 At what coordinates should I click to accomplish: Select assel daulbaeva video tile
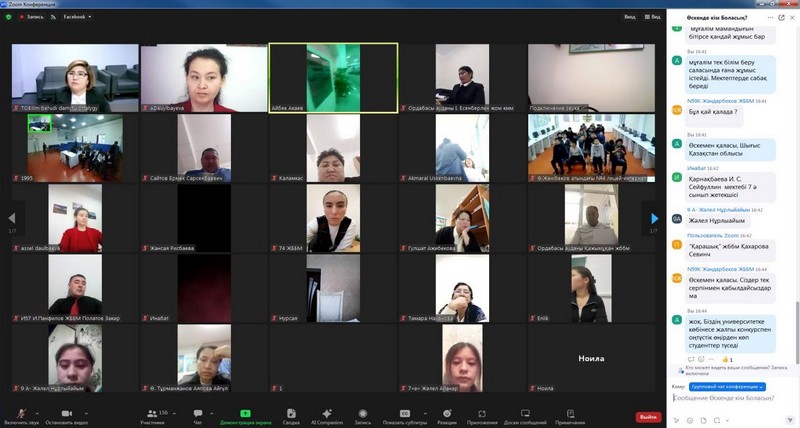click(x=75, y=218)
